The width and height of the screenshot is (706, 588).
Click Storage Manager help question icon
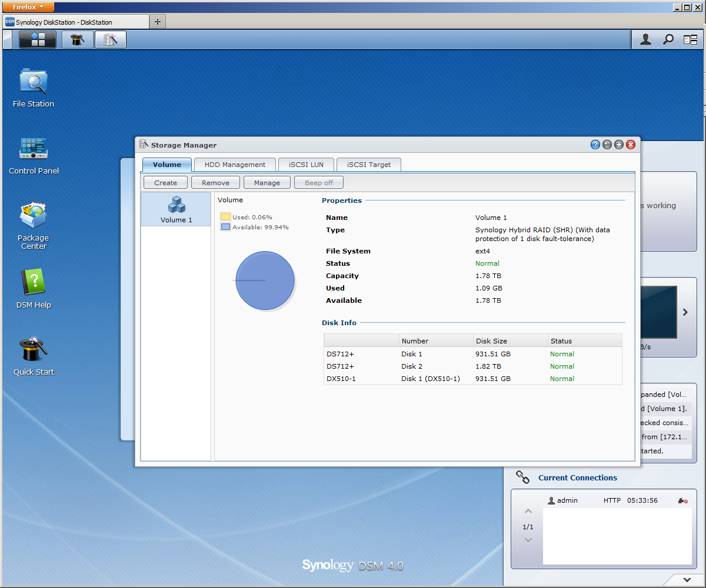point(595,145)
